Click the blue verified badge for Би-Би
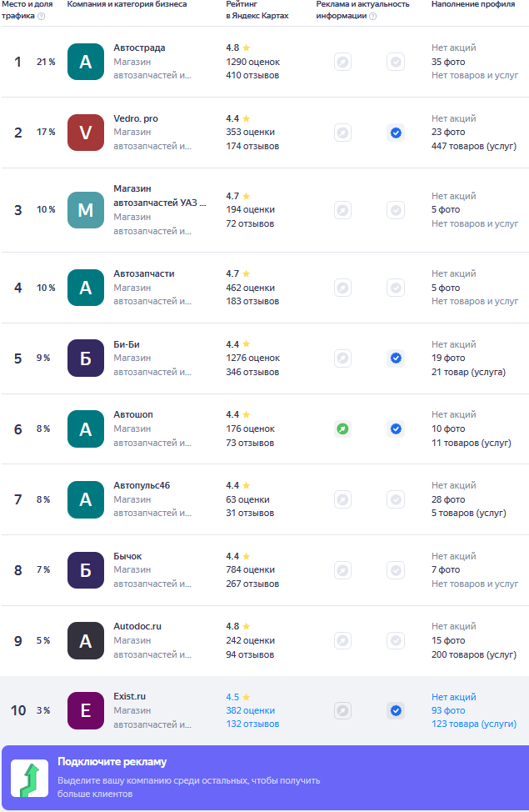This screenshot has width=529, height=812. pyautogui.click(x=396, y=358)
